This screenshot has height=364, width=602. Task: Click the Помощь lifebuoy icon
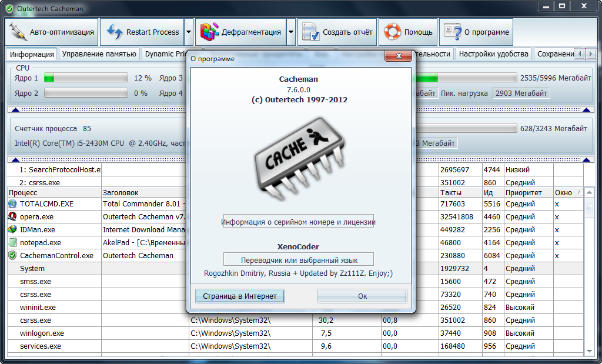(392, 32)
